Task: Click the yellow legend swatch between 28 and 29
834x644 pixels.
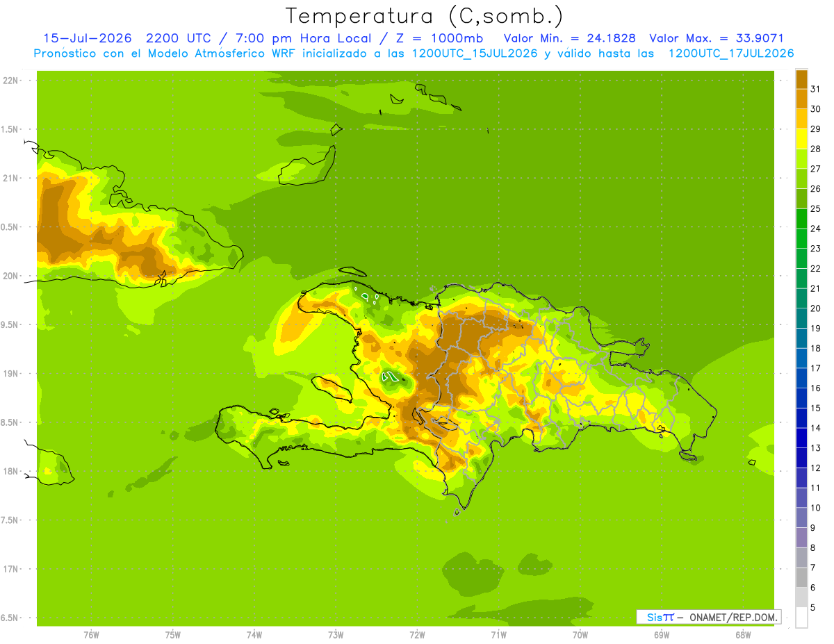Action: click(x=801, y=138)
